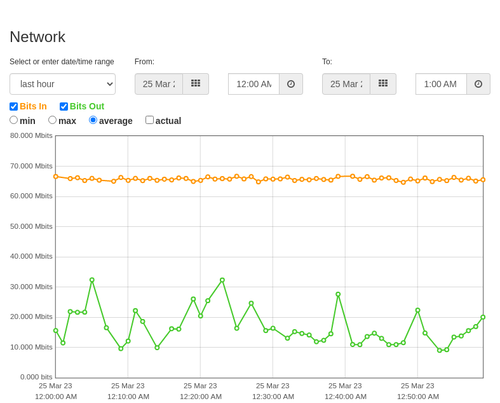Viewport: 500px width, 403px height.
Task: Click the From date field 25 Mar
Action: (x=159, y=84)
